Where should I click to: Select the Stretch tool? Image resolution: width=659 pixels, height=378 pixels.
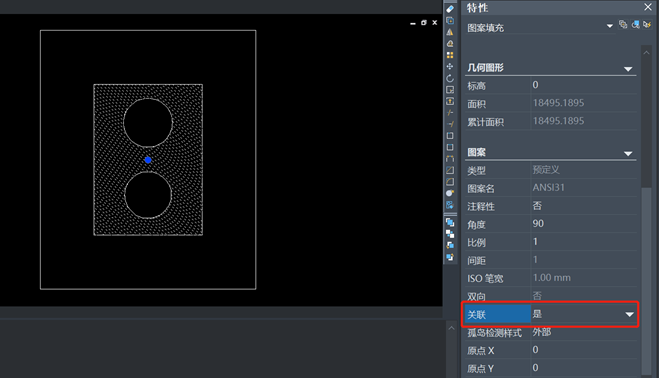[x=450, y=101]
